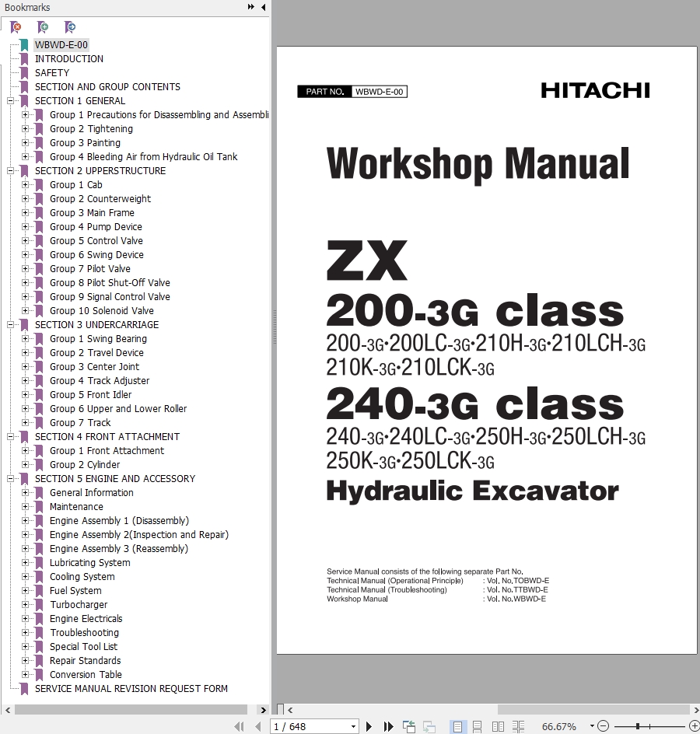Open the page number dropdown arrow
Viewport: 700px width, 734px height.
tap(353, 726)
